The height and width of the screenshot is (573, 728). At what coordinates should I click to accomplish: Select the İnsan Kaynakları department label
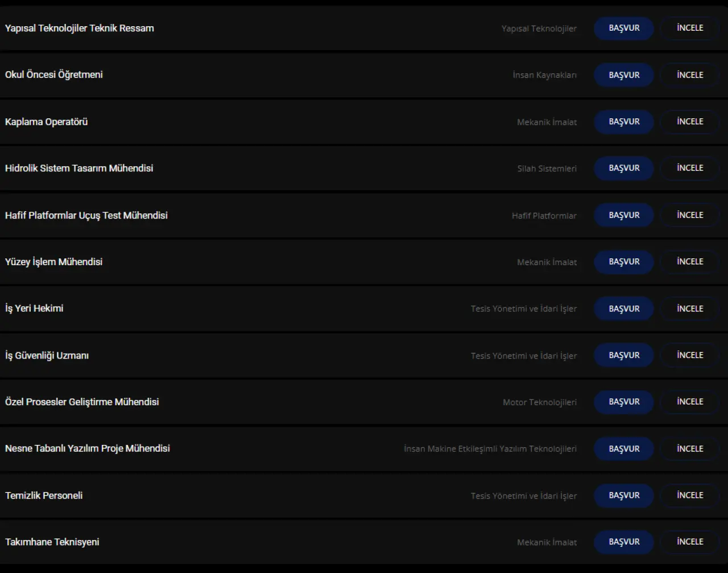click(545, 75)
